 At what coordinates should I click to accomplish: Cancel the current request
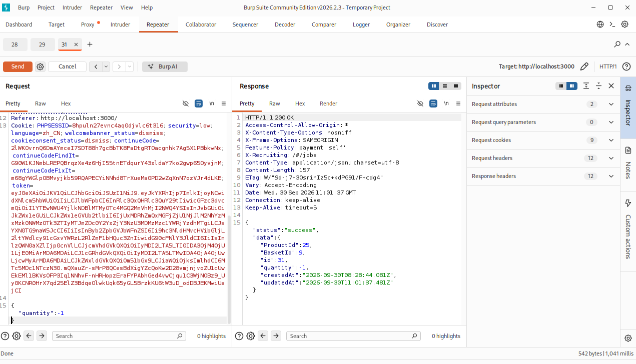coord(67,66)
